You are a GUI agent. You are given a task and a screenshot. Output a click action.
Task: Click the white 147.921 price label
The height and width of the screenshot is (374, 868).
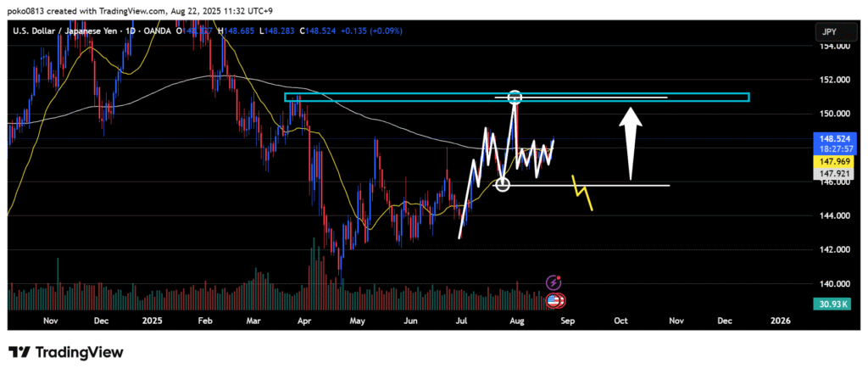click(829, 173)
